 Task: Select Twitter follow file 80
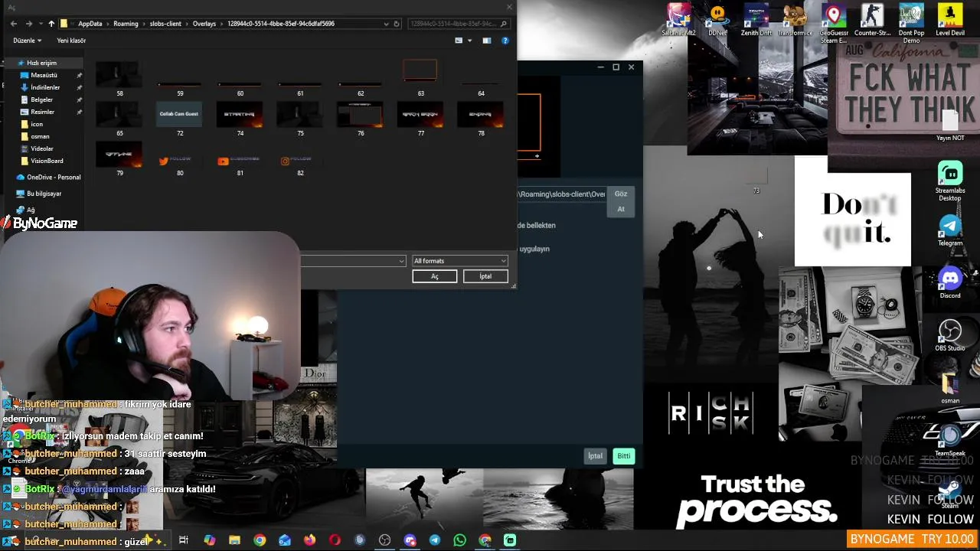coord(179,164)
